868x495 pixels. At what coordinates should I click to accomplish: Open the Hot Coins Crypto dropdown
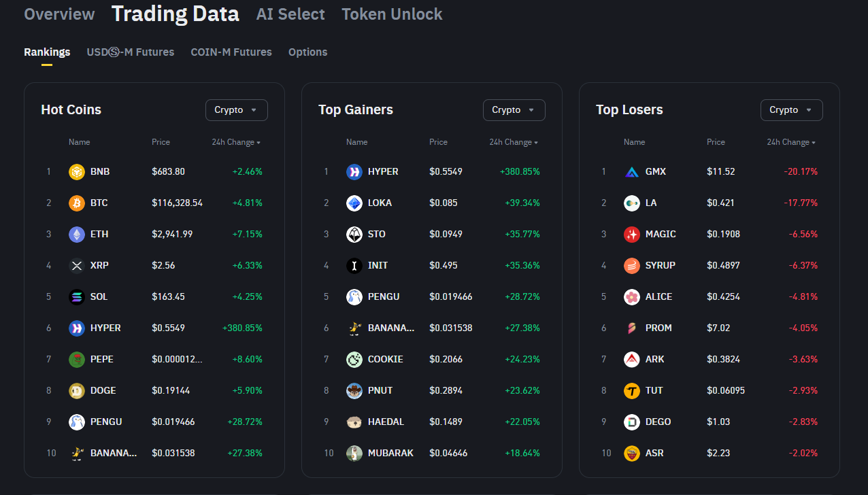tap(236, 110)
